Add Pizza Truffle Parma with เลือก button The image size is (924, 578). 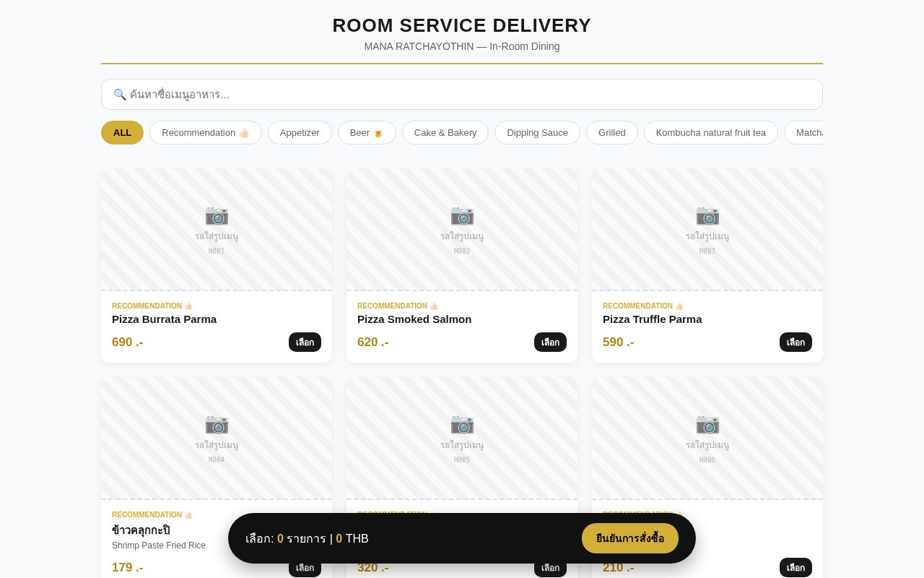click(x=796, y=342)
